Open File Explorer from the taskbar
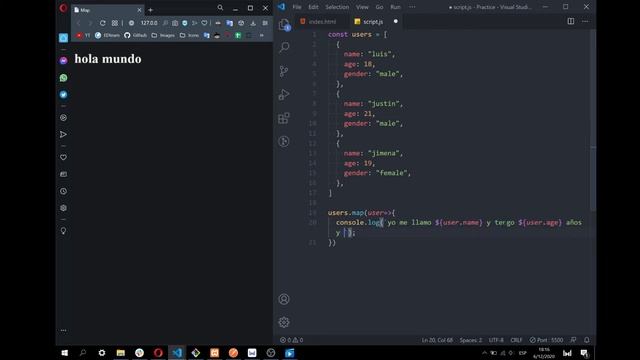 coord(120,353)
